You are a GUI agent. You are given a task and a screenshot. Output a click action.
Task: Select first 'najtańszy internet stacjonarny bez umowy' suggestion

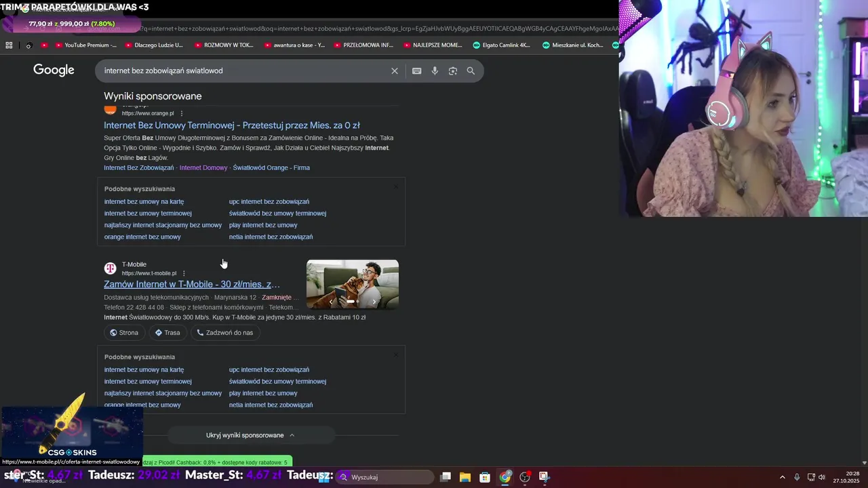point(163,225)
